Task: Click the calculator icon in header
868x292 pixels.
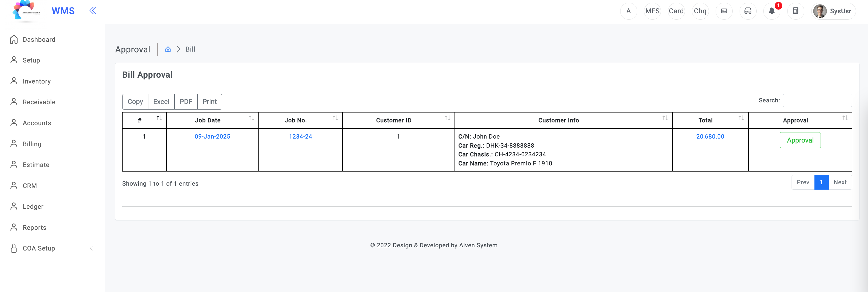Action: [796, 11]
